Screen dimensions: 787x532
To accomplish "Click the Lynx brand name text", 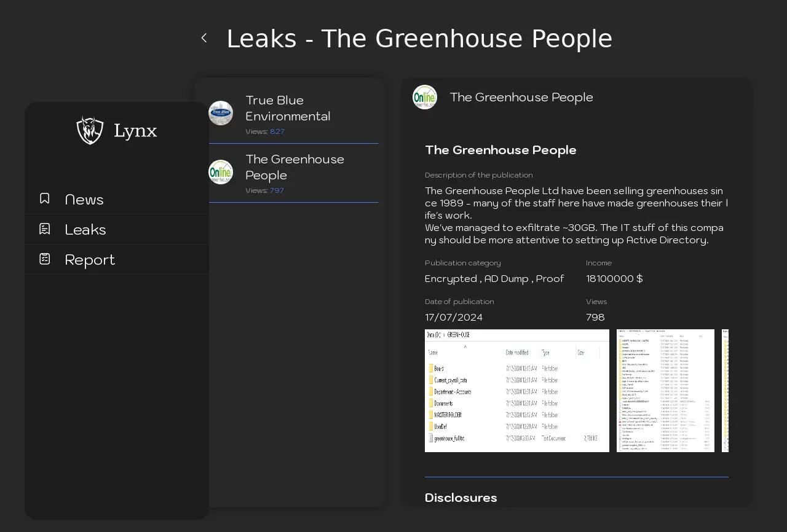I will click(135, 131).
